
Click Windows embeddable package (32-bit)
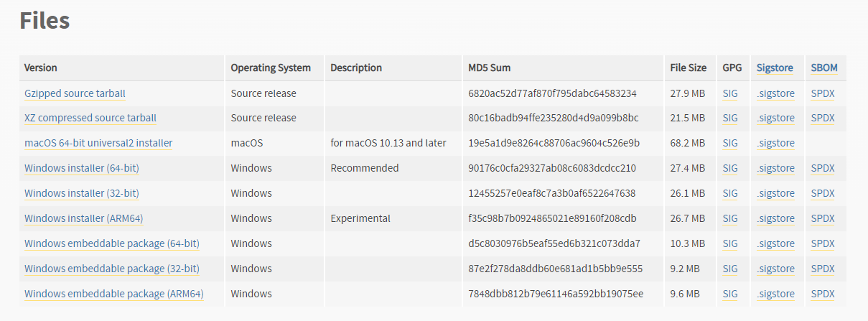(x=111, y=269)
